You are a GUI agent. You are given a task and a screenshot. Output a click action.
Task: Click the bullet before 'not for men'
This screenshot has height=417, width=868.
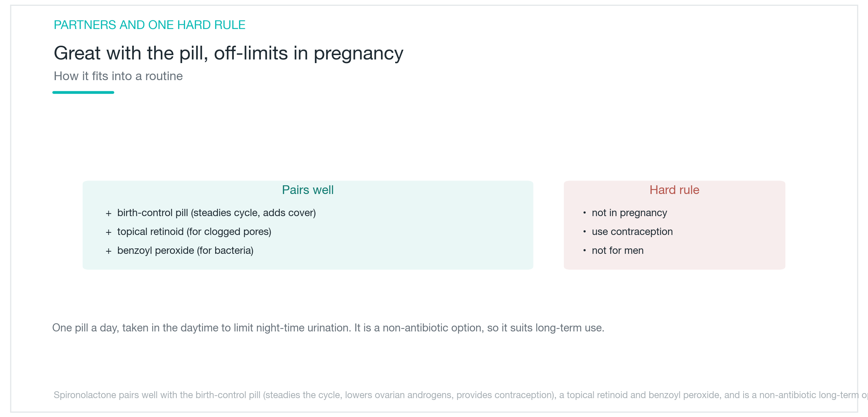point(585,251)
